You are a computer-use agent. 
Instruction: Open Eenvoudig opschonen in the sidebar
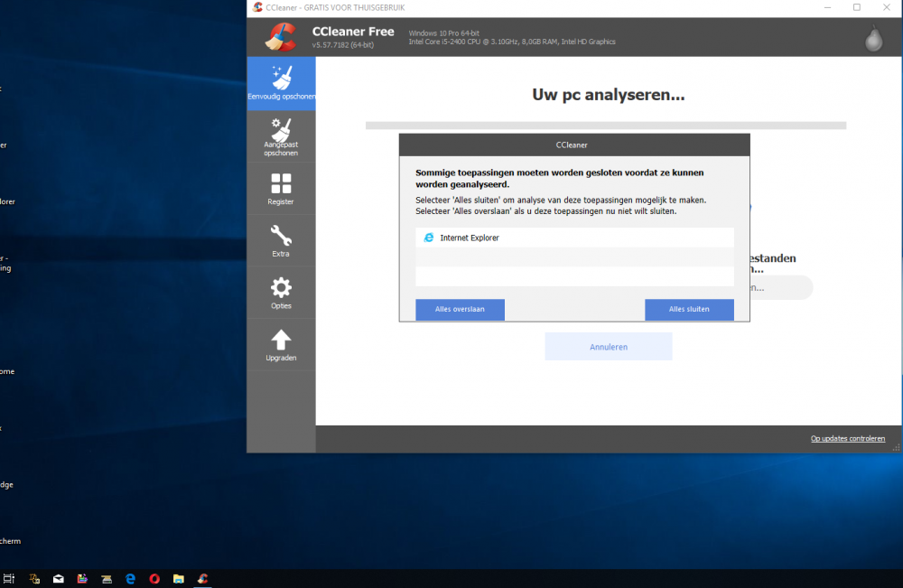click(281, 83)
